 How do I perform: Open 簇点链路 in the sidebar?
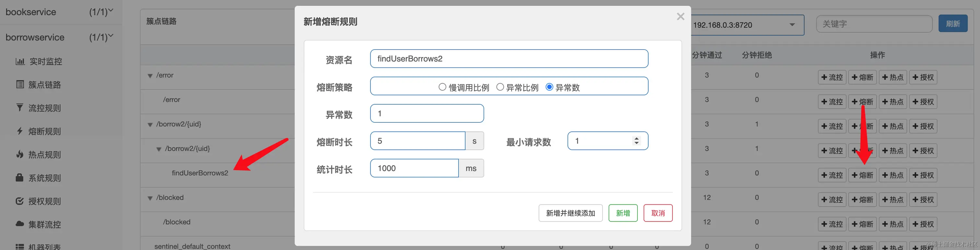point(39,84)
